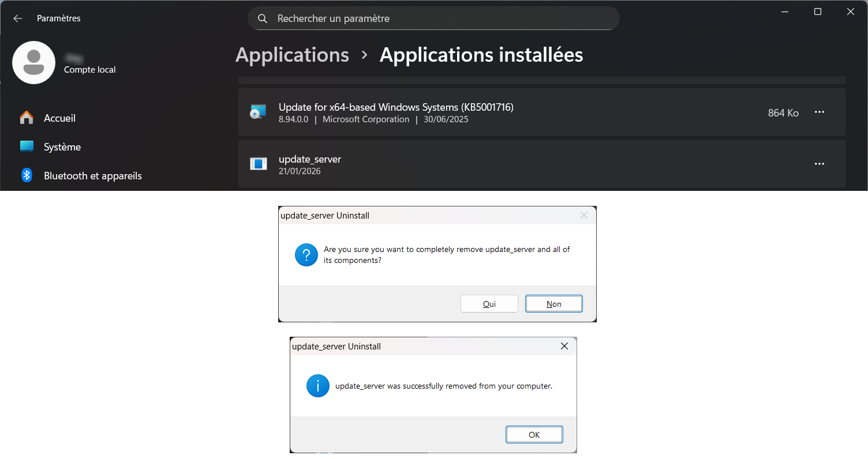Confirm uninstall by clicking Oui

(x=489, y=304)
